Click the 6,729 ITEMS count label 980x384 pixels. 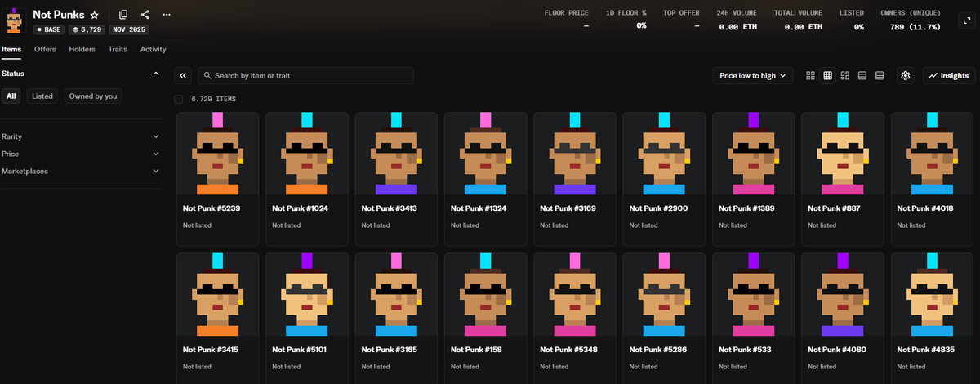213,99
